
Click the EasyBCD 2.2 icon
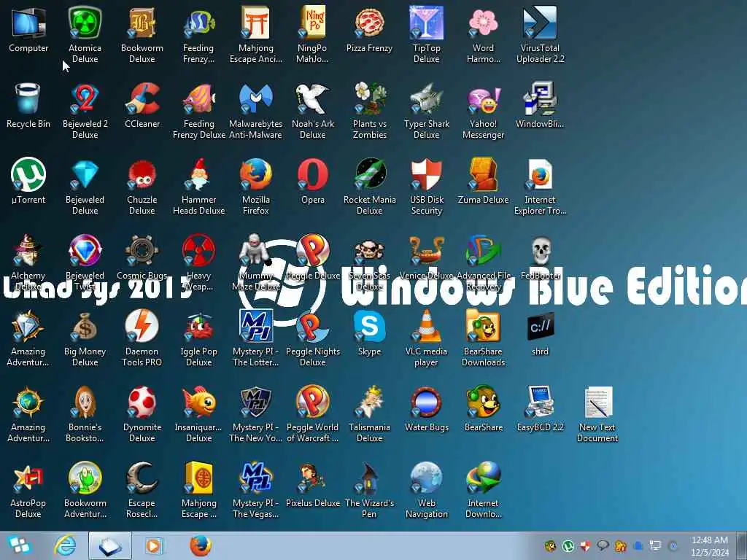click(x=541, y=408)
